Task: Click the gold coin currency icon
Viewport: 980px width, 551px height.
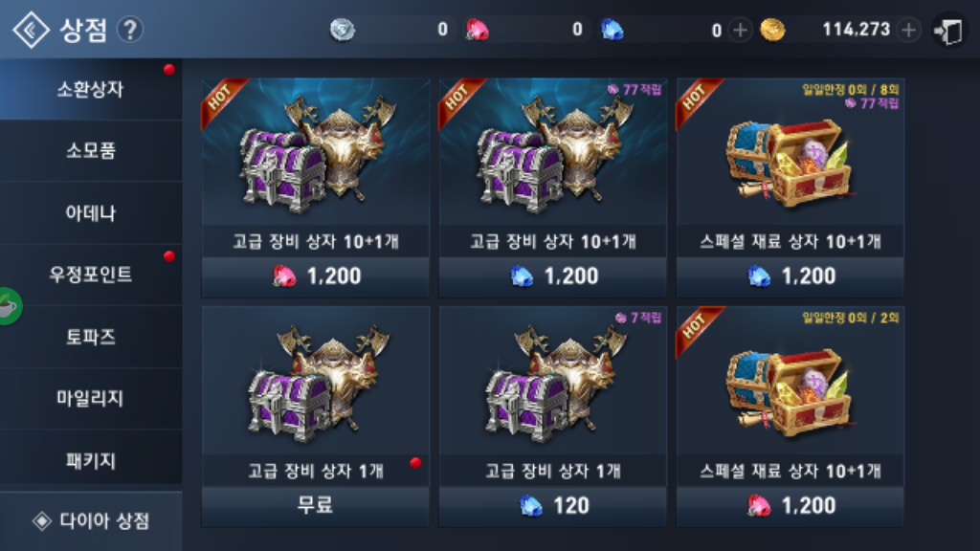Action: [772, 30]
